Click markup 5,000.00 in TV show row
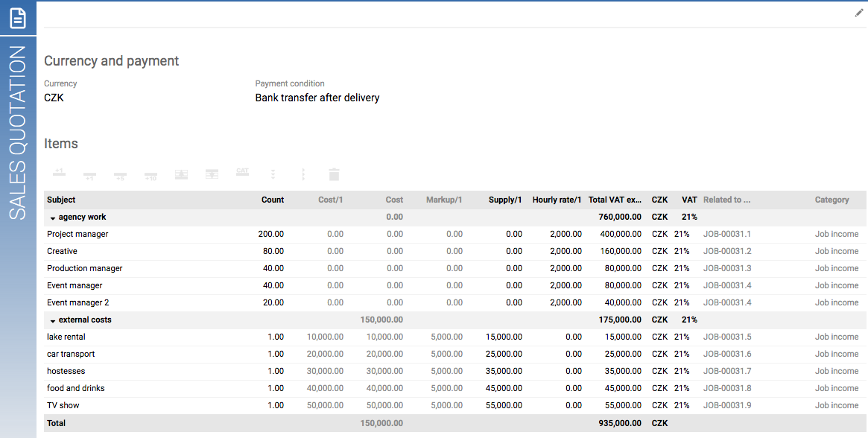The width and height of the screenshot is (868, 438). (x=447, y=406)
